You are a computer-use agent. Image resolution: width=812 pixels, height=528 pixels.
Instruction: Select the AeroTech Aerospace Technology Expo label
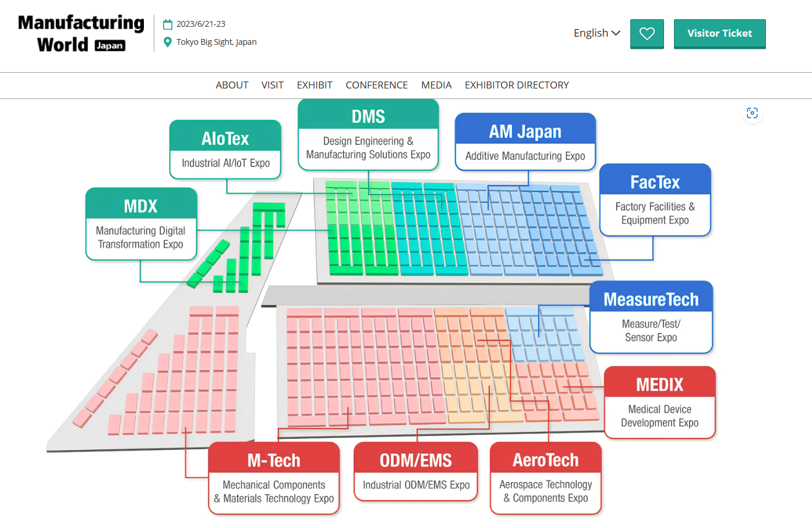click(x=546, y=478)
